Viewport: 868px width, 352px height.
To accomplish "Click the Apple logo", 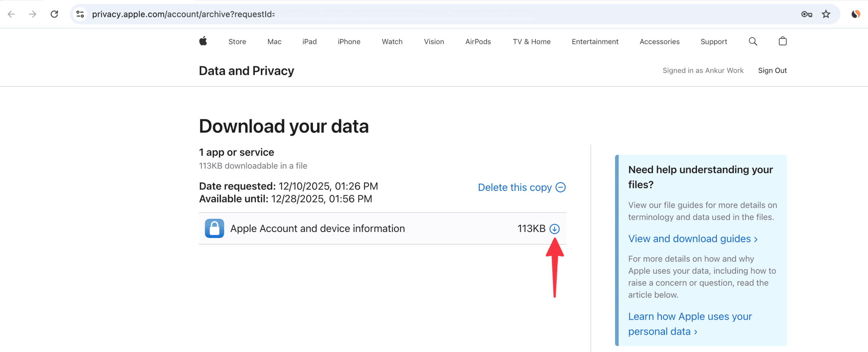I will [203, 41].
